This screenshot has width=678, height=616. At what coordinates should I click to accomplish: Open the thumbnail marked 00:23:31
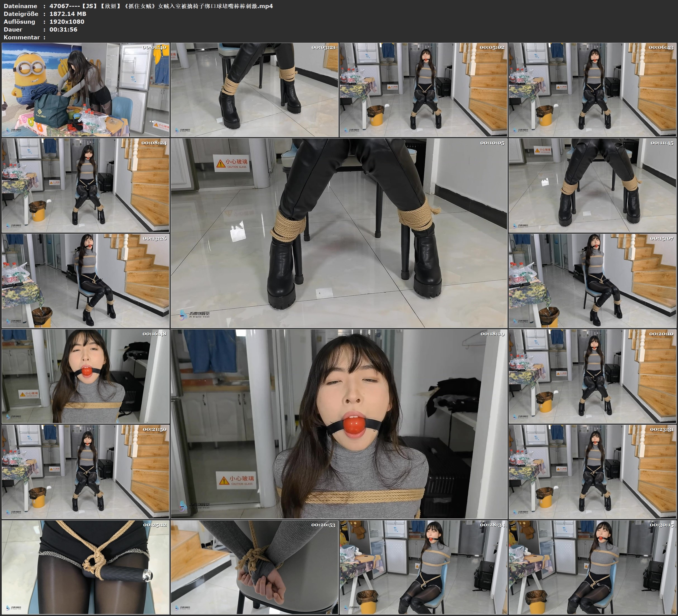click(593, 471)
